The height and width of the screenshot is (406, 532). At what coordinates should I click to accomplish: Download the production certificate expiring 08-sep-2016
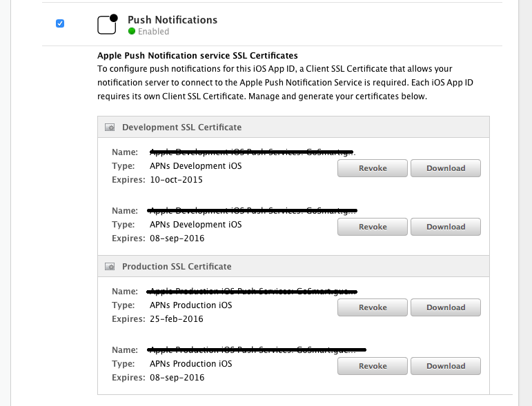click(446, 366)
